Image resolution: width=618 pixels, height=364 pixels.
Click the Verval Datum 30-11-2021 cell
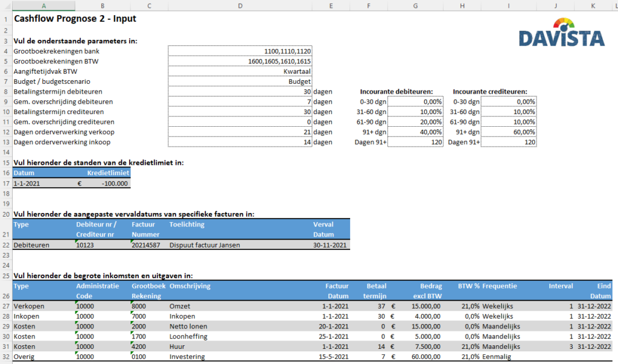tap(331, 245)
